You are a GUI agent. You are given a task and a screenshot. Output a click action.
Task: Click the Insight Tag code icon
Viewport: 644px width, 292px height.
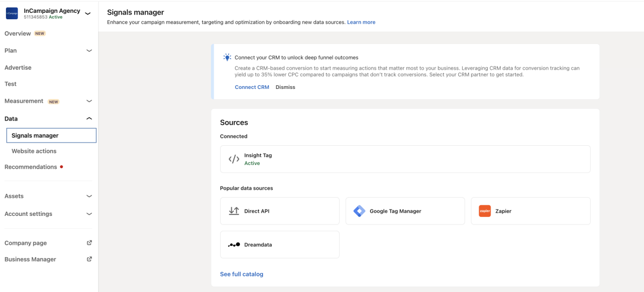234,159
